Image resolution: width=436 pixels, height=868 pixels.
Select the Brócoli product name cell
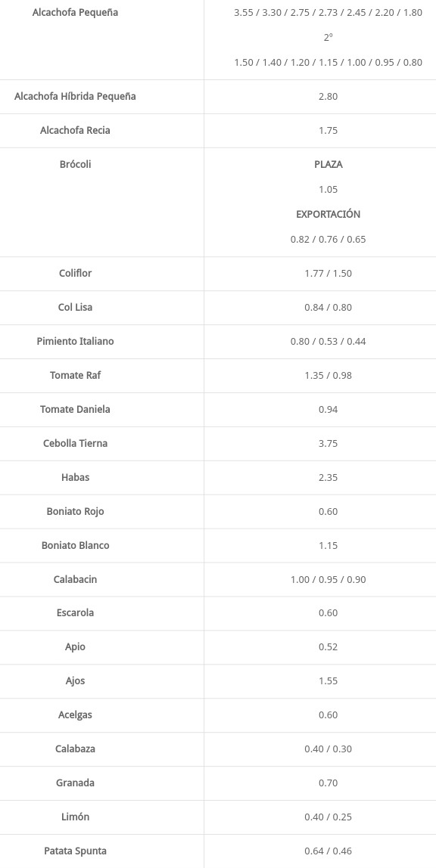[x=76, y=164]
